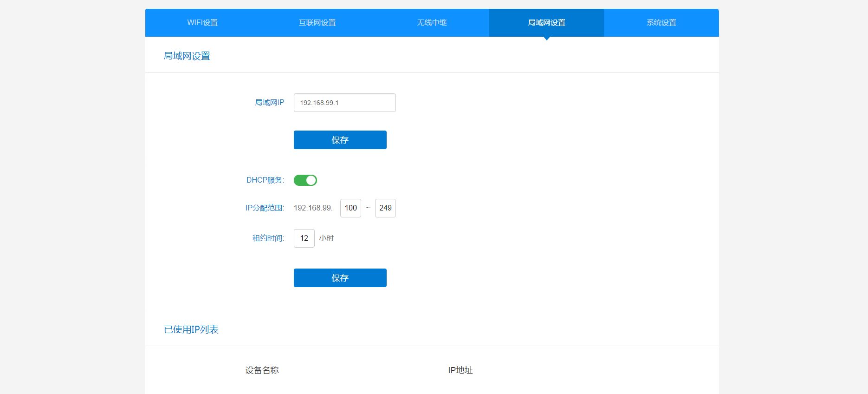Image resolution: width=868 pixels, height=394 pixels.
Task: Focus the DHCP range start field showing 100
Action: pyautogui.click(x=350, y=208)
